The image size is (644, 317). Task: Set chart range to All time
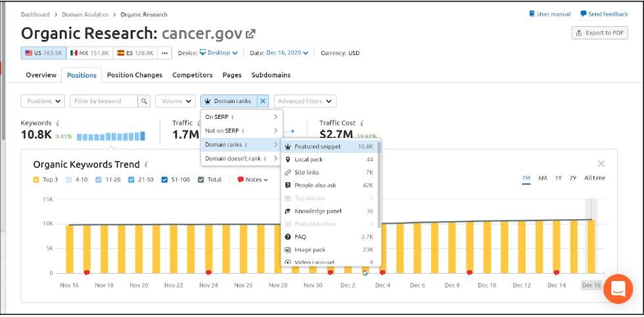coord(595,178)
